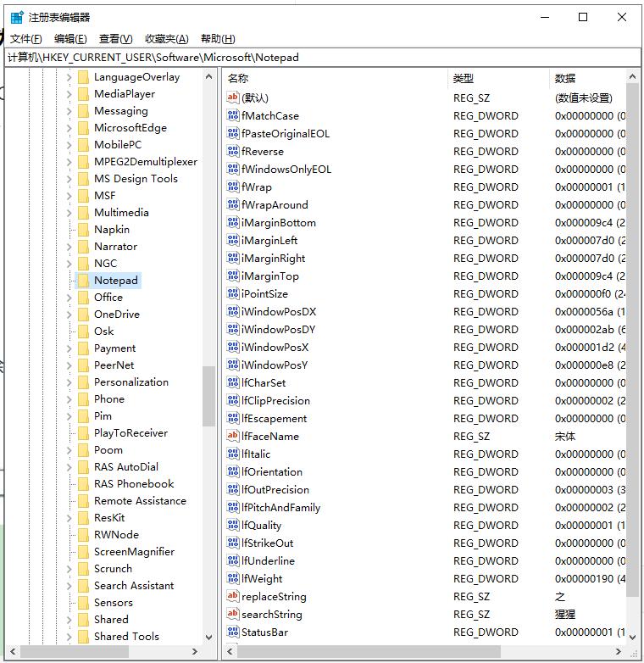Click the DWORD icon next to fPasteOriginalEOL
The height and width of the screenshot is (663, 644).
click(x=233, y=133)
